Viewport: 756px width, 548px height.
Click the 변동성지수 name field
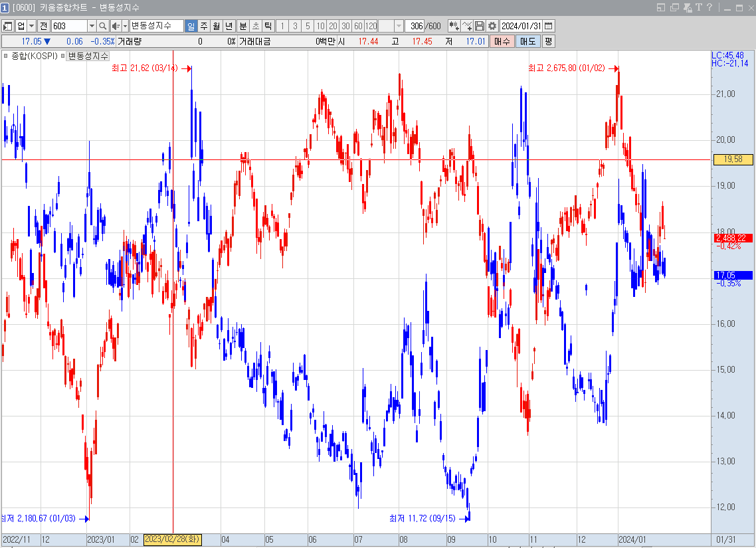click(x=157, y=26)
